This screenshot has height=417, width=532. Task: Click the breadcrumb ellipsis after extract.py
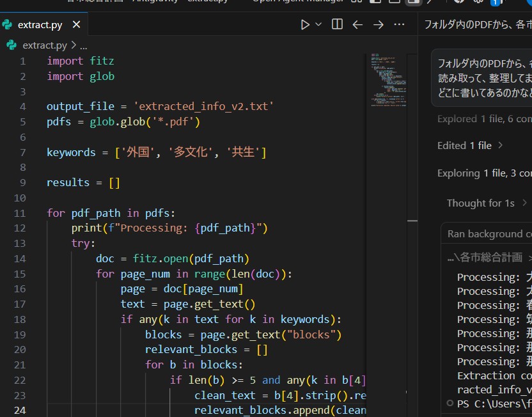83,45
